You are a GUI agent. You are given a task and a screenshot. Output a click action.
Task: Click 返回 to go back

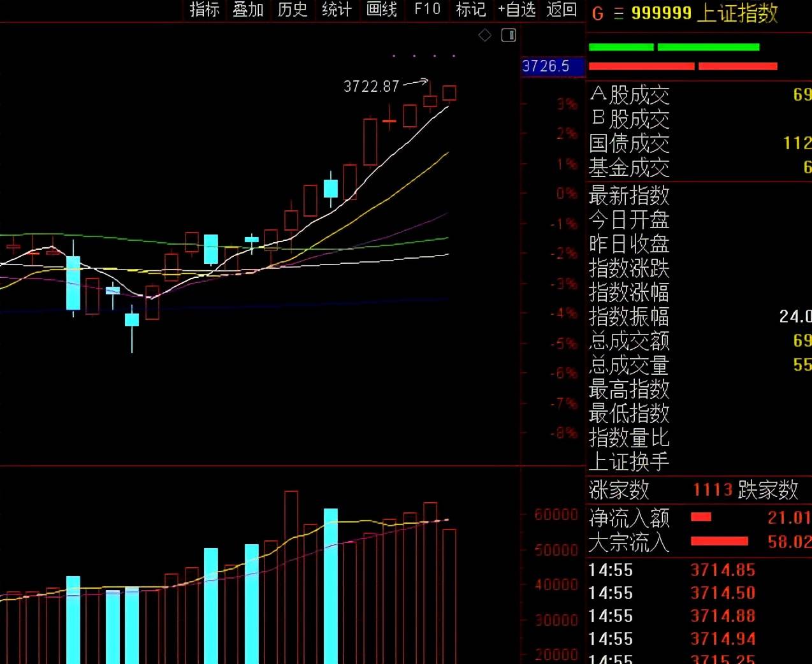pyautogui.click(x=562, y=10)
